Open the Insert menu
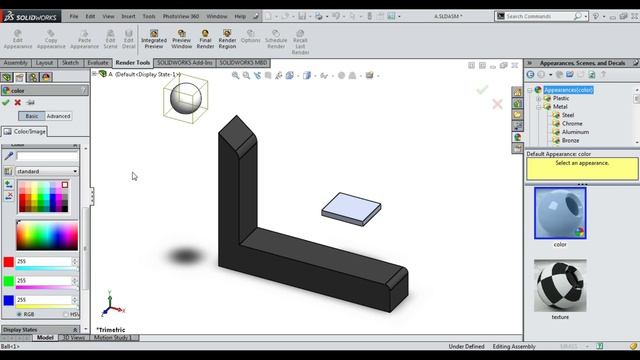Viewport: 640px width, 360px height. (x=129, y=16)
